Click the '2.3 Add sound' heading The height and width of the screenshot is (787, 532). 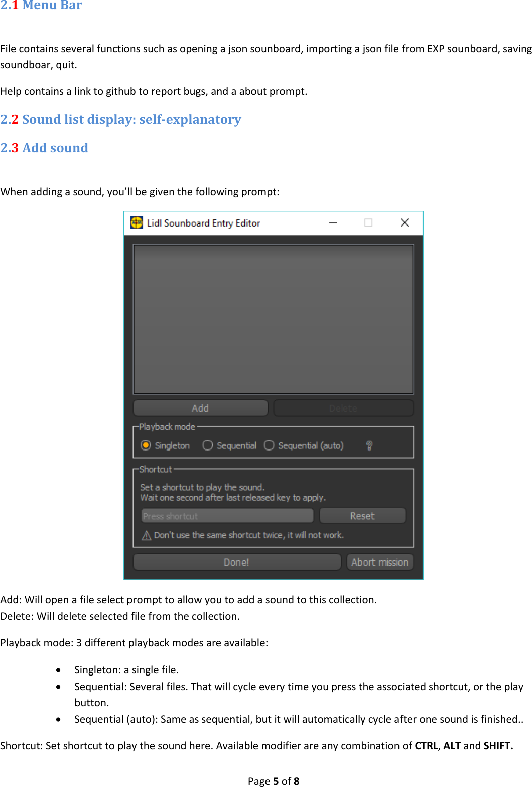[44, 148]
